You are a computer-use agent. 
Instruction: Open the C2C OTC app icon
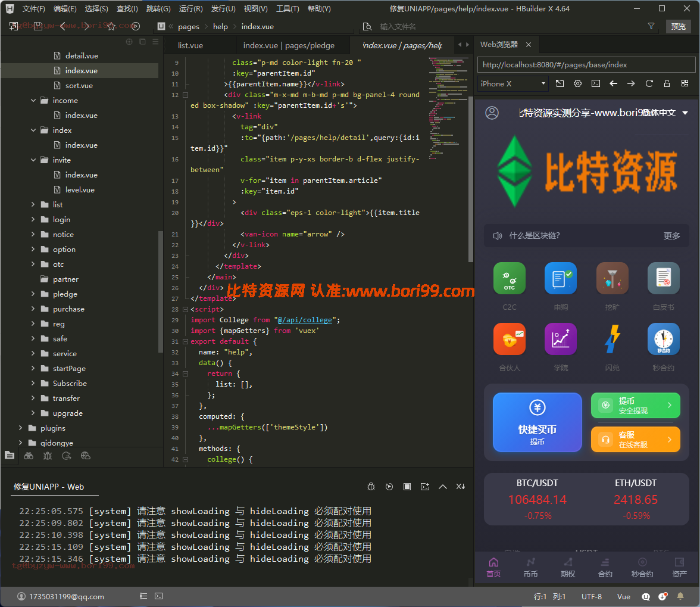tap(510, 278)
